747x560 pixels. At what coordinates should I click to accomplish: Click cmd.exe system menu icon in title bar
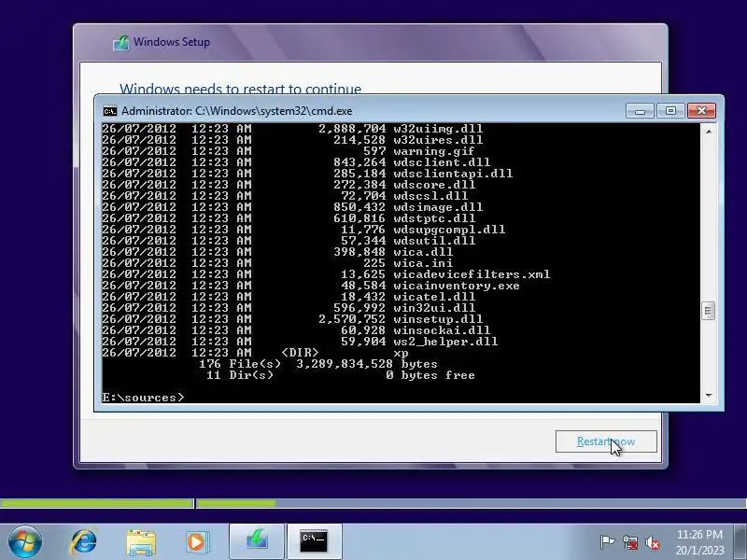109,111
